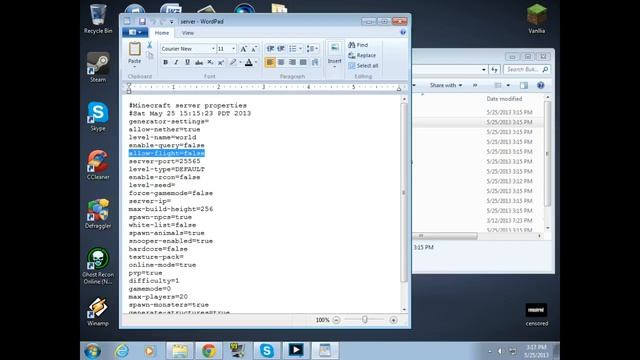Click the Explorer horizontal scrollbar

pyautogui.click(x=445, y=236)
